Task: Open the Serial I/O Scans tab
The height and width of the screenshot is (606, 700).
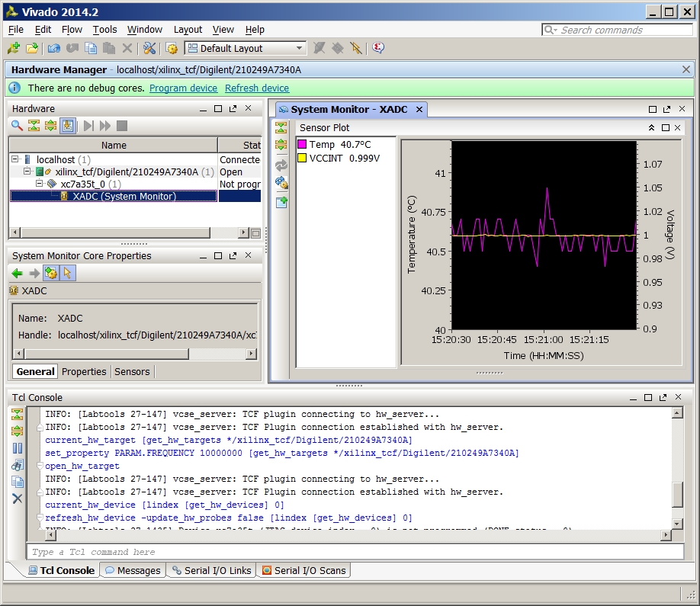Action: point(304,570)
